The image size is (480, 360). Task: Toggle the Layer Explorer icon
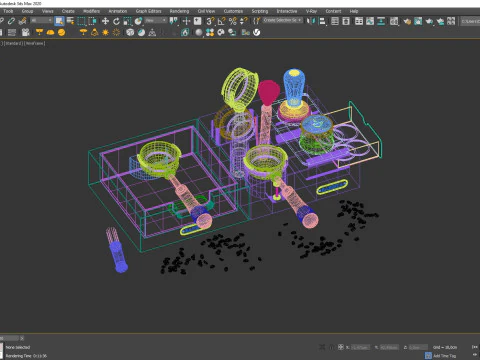346,21
